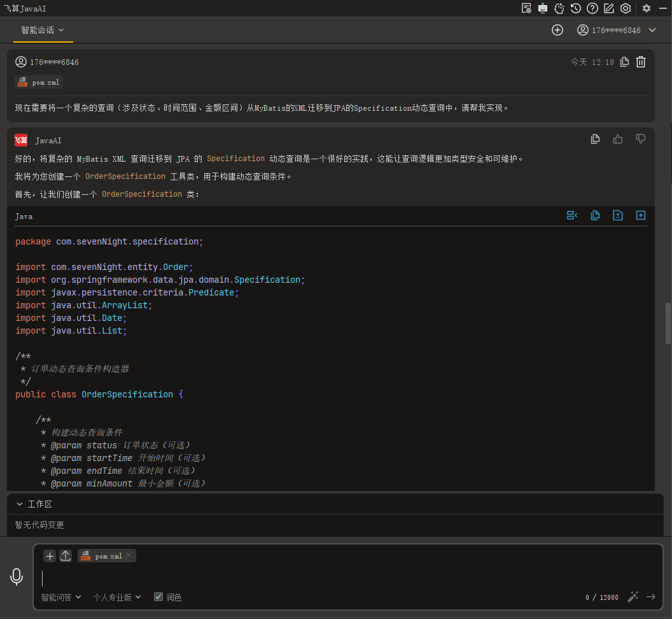The width and height of the screenshot is (672, 619).
Task: Add context with the plus button in input box
Action: coord(50,556)
